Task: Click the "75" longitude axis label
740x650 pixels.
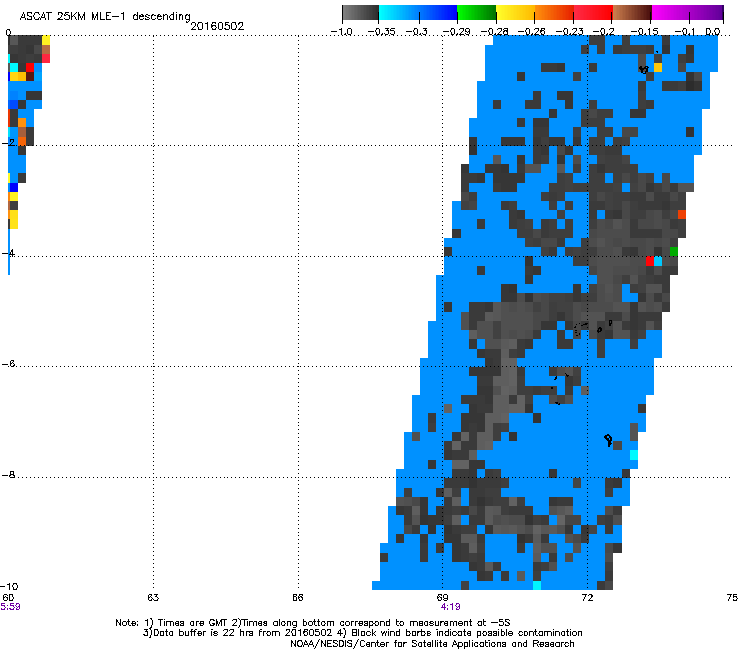Action: pyautogui.click(x=732, y=598)
